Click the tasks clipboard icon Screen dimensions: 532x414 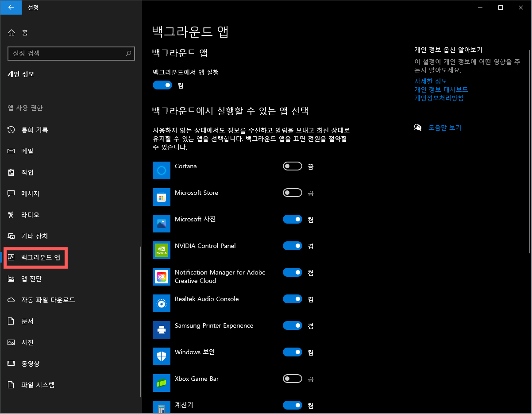pyautogui.click(x=12, y=172)
